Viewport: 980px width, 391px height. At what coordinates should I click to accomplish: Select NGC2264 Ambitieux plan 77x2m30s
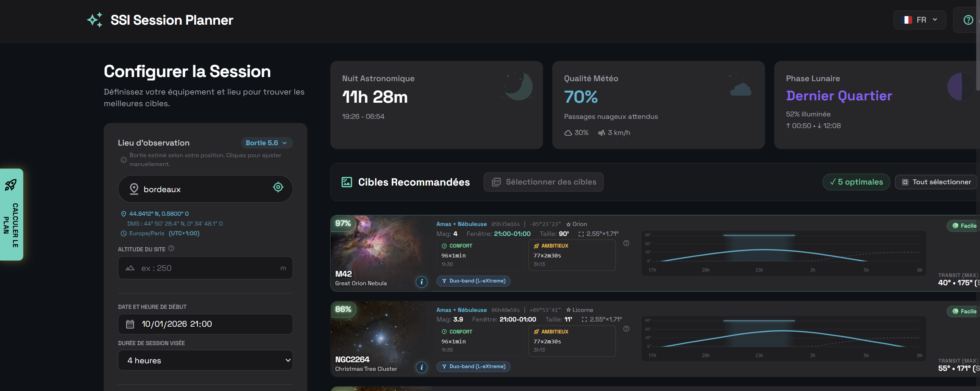[572, 341]
